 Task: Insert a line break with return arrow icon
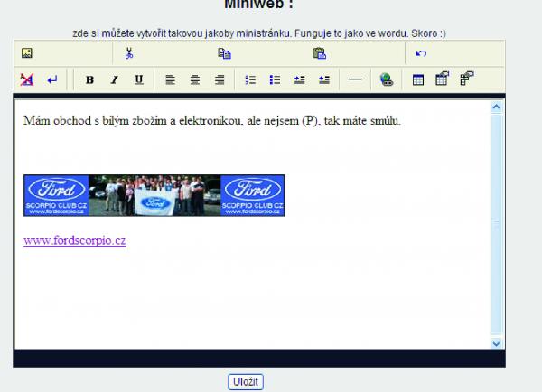click(x=52, y=80)
